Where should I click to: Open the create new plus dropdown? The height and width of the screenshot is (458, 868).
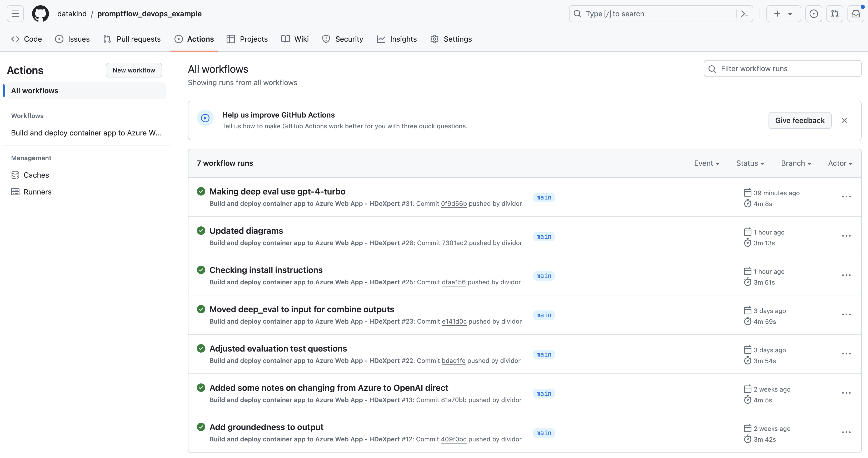tap(783, 14)
